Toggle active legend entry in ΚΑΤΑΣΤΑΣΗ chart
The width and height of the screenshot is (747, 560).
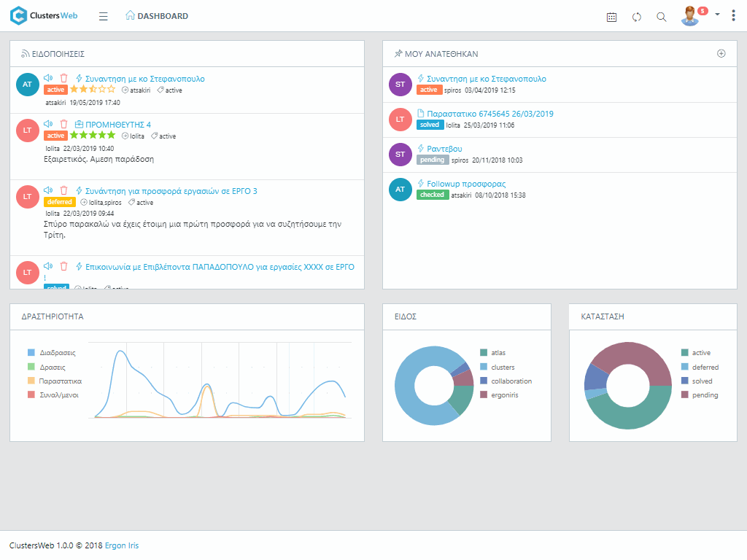(696, 353)
